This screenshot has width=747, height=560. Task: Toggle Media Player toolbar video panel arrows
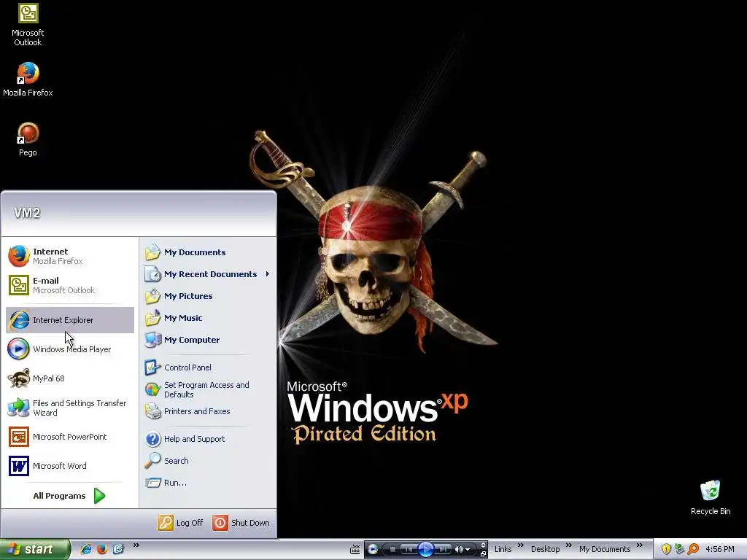(x=483, y=545)
